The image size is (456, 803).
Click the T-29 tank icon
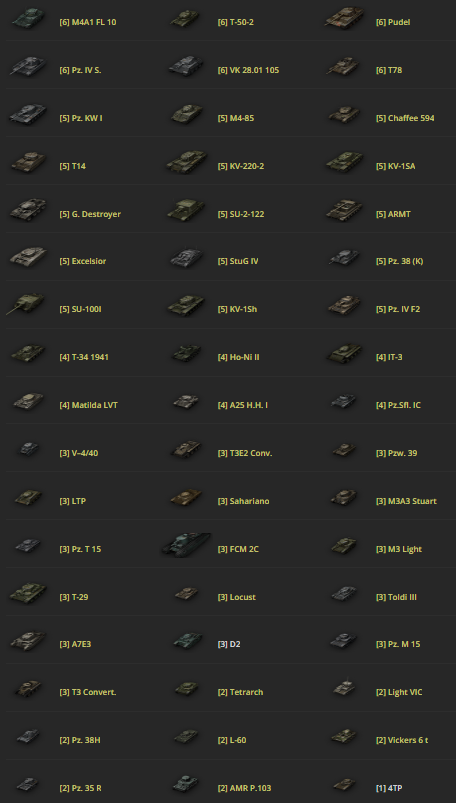point(28,593)
